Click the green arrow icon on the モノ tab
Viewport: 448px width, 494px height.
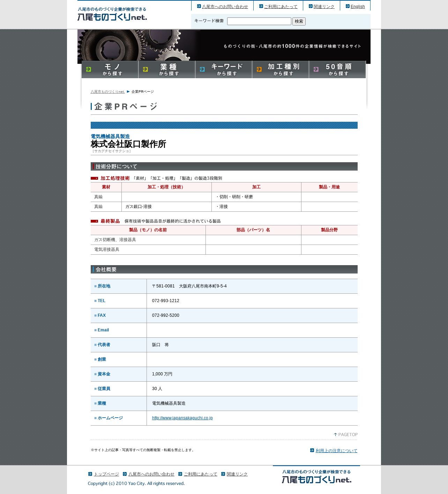click(x=89, y=69)
